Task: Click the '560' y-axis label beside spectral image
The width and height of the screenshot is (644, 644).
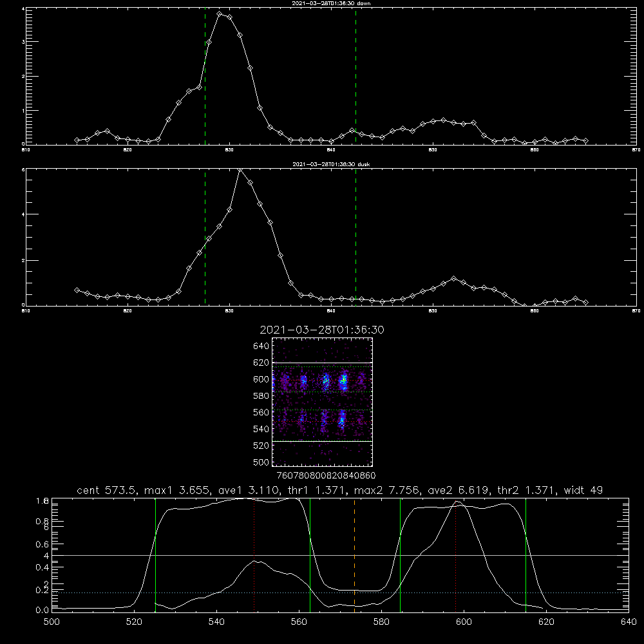Action: [x=261, y=412]
